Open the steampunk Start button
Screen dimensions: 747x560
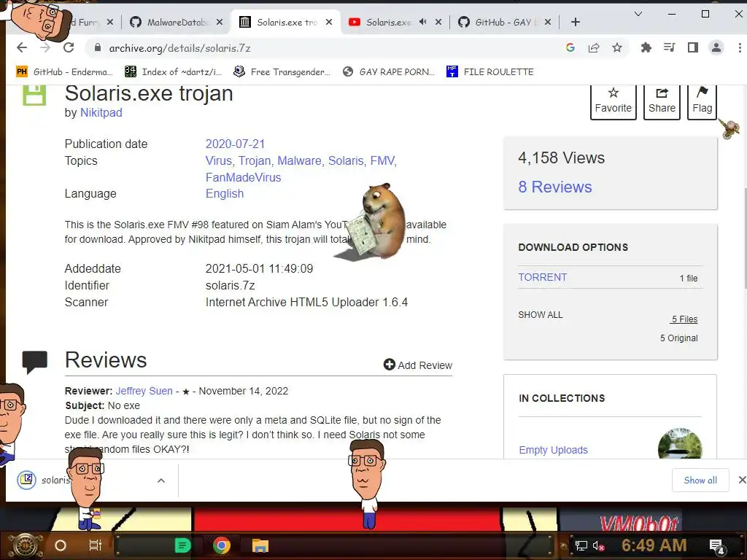tap(26, 545)
